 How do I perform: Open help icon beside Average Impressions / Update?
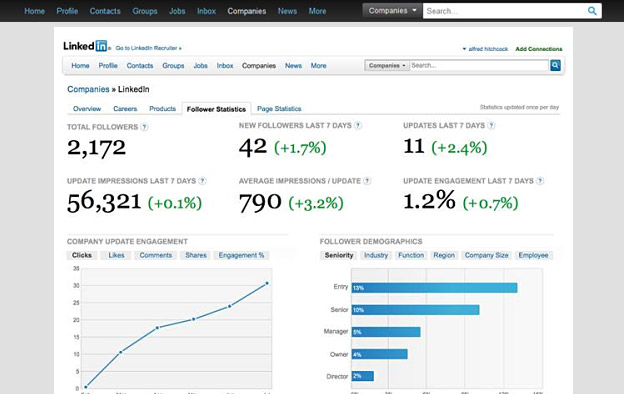(x=367, y=181)
